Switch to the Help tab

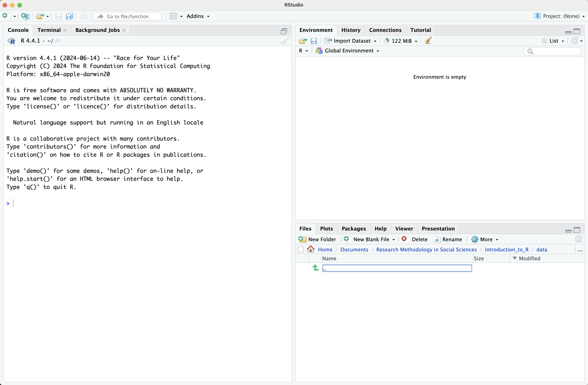pos(380,228)
